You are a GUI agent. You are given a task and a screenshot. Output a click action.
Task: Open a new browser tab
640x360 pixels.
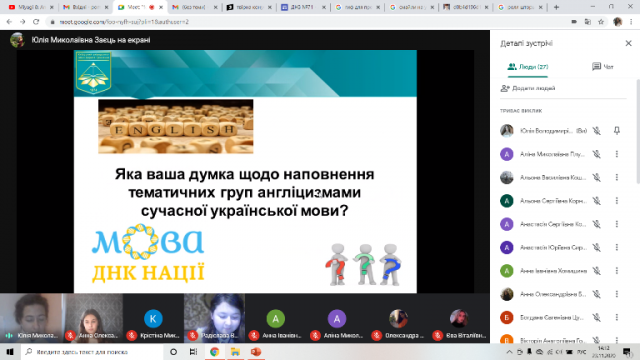(x=556, y=7)
